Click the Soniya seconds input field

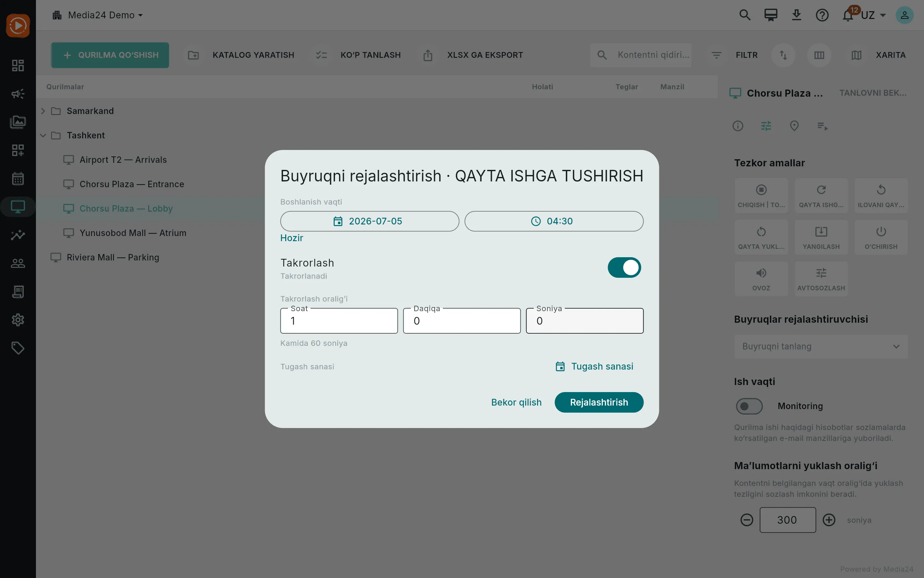(x=585, y=321)
